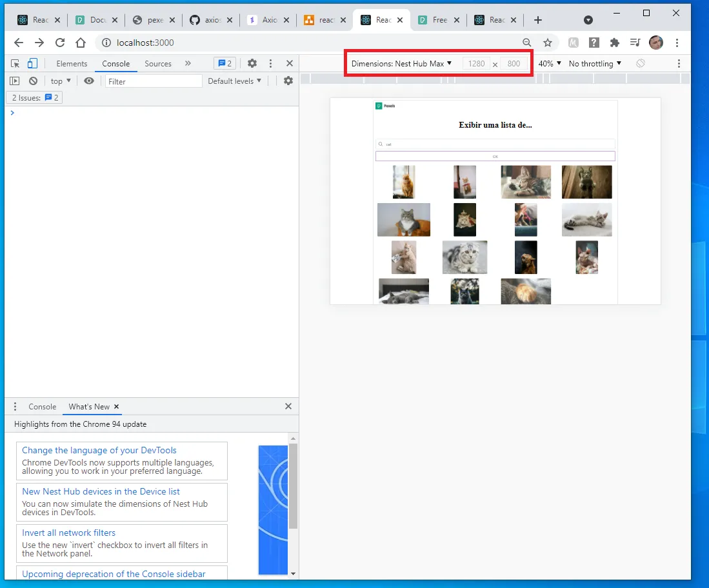Open DevTools settings gear
Image resolution: width=709 pixels, height=588 pixels.
pyautogui.click(x=252, y=63)
